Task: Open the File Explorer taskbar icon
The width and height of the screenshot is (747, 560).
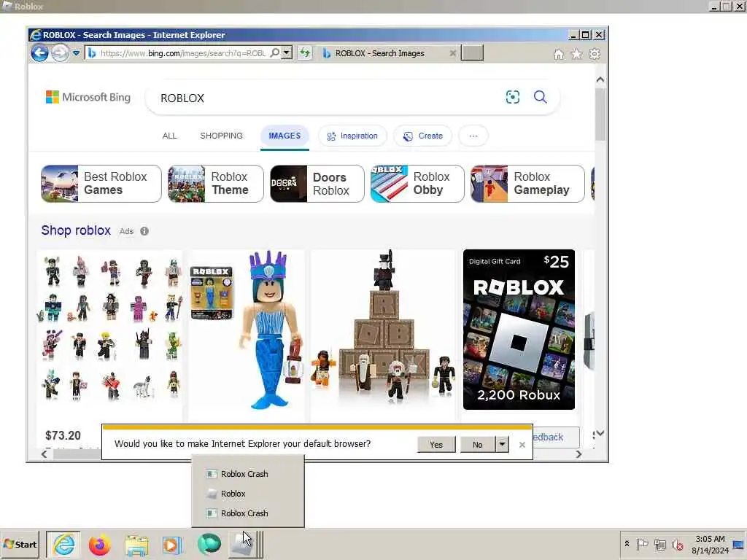Action: click(136, 545)
